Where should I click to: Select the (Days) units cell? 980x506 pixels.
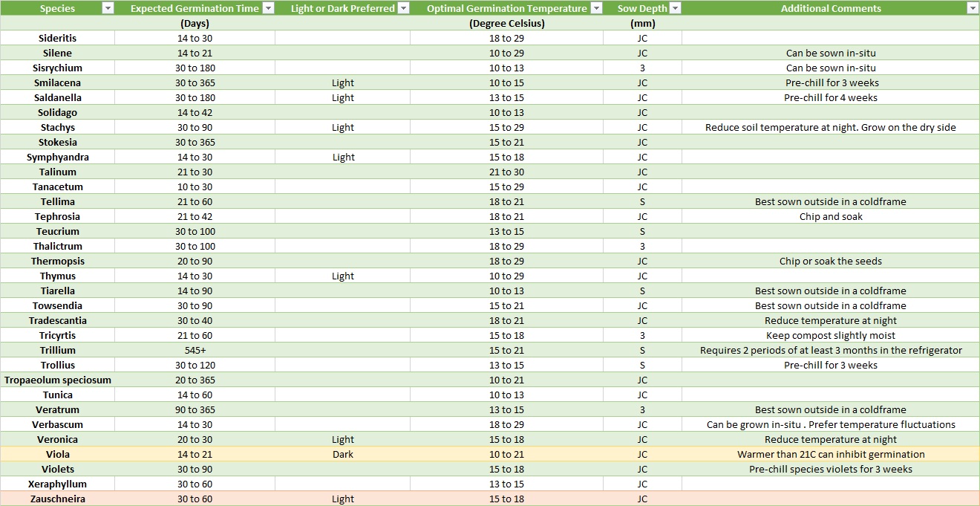click(195, 23)
